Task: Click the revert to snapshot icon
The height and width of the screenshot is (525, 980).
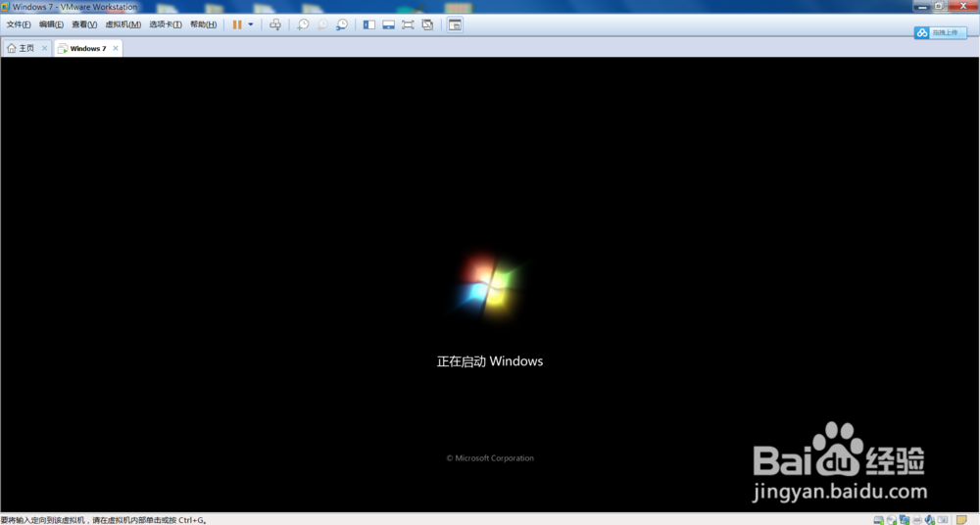Action: pyautogui.click(x=322, y=24)
